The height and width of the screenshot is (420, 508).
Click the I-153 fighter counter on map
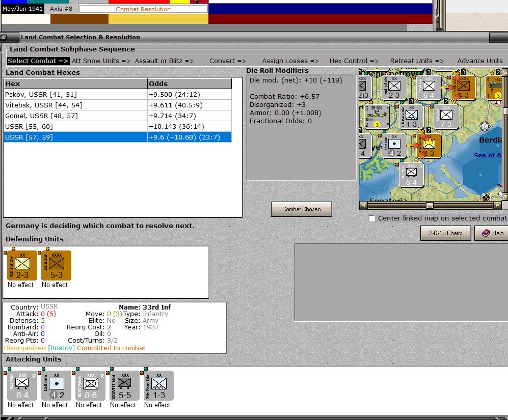coord(494,87)
